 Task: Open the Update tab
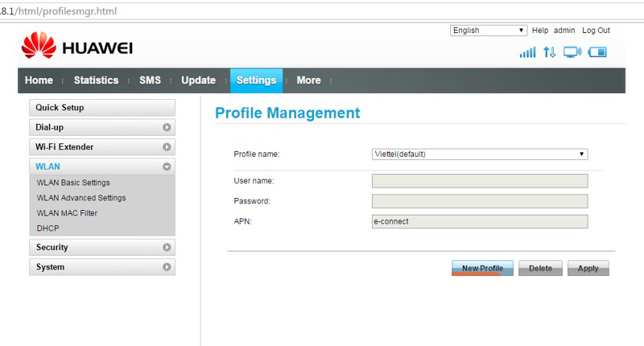pyautogui.click(x=198, y=80)
